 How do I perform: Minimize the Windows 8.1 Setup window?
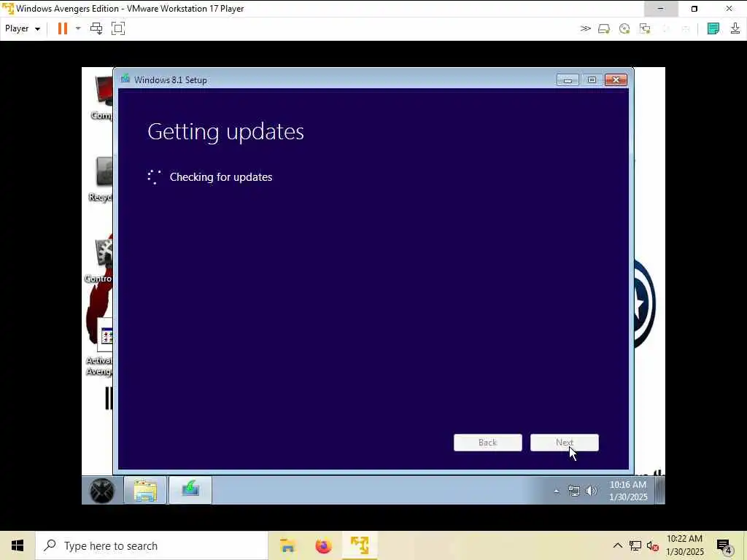click(568, 80)
